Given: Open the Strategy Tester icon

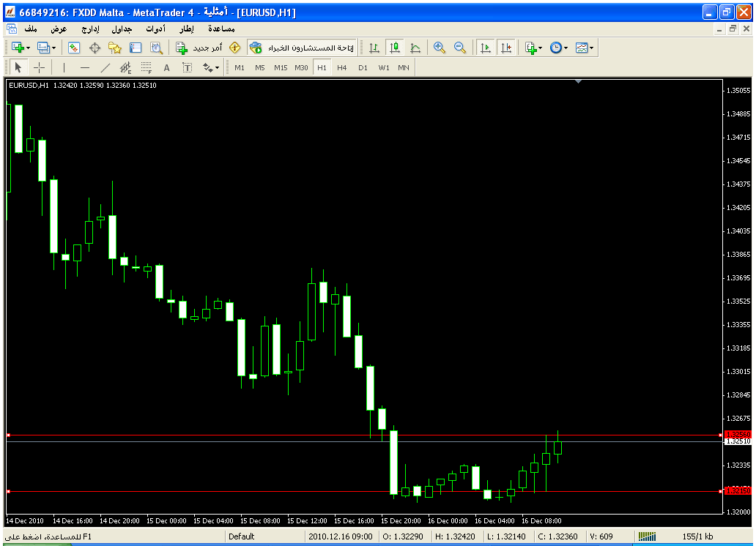Looking at the screenshot, I should 156,48.
